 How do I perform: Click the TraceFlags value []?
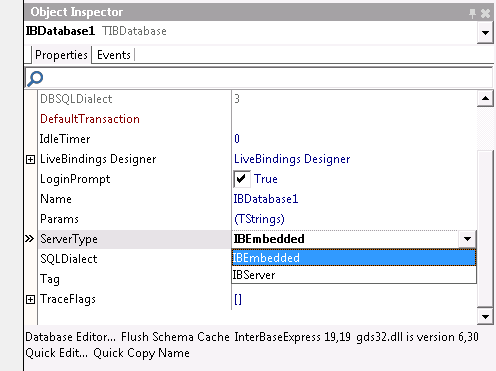[x=238, y=299]
